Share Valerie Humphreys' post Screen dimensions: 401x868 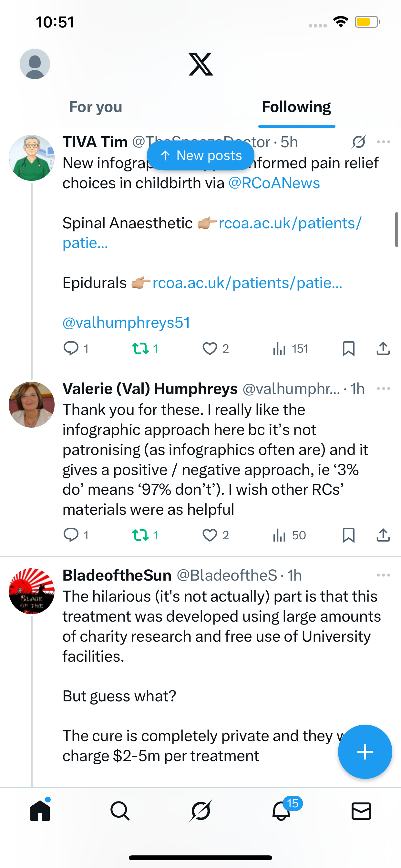point(383,535)
